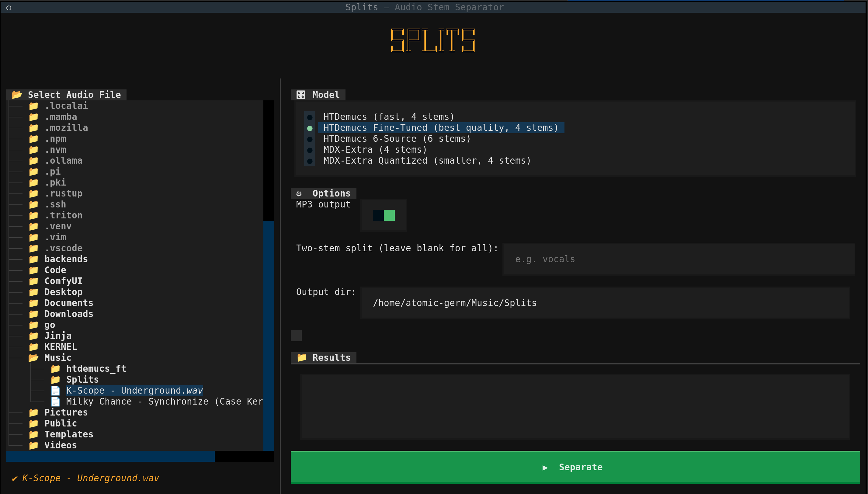Image resolution: width=868 pixels, height=494 pixels.
Task: Expand the Pictures folder
Action: click(66, 412)
